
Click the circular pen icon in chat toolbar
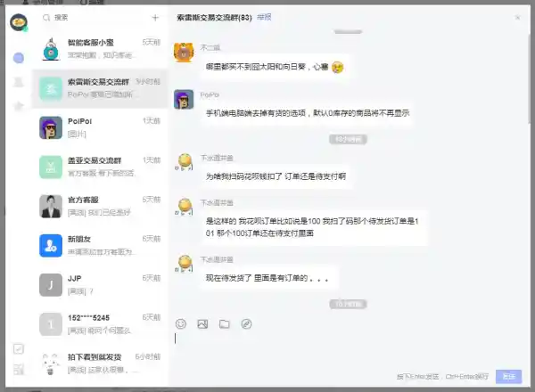point(246,323)
